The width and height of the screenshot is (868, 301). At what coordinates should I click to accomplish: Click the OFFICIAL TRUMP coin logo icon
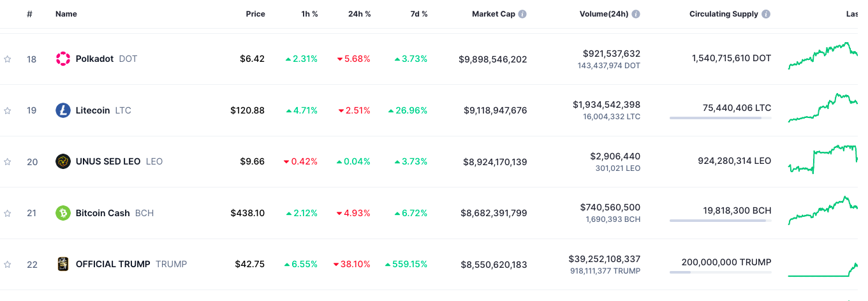pos(63,264)
